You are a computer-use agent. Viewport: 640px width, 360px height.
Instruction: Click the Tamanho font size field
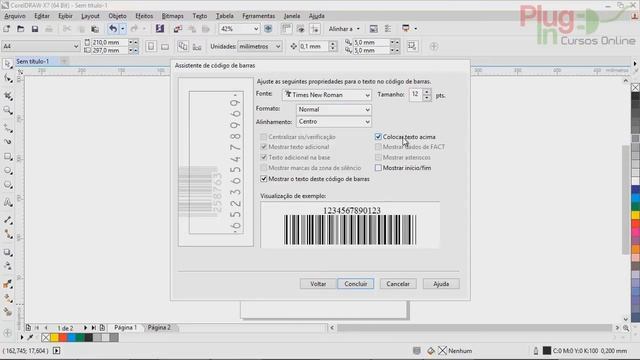pyautogui.click(x=416, y=95)
